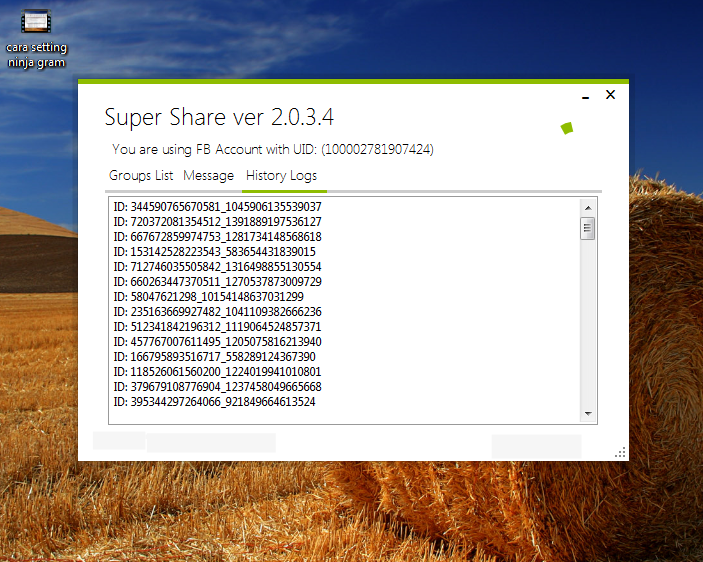Image resolution: width=703 pixels, height=562 pixels.
Task: Switch to the Message tab
Action: pyautogui.click(x=208, y=175)
